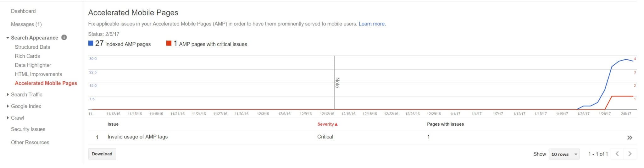Click the 1/25/17 date label on chart

pyautogui.click(x=583, y=114)
